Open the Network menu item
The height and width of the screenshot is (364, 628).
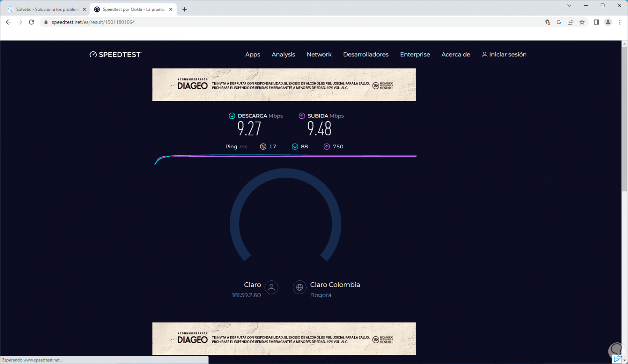point(319,54)
